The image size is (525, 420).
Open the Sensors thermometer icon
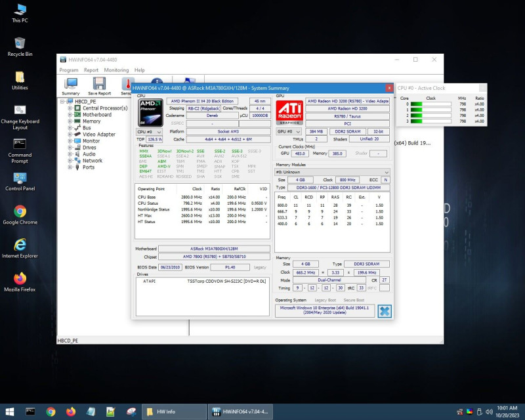(x=127, y=84)
